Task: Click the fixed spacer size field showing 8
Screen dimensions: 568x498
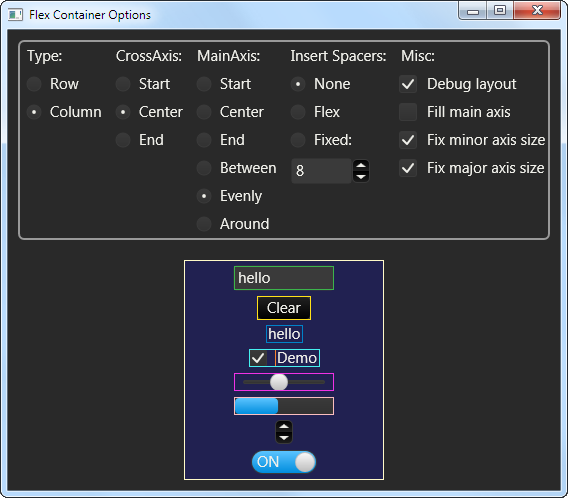Action: (321, 171)
